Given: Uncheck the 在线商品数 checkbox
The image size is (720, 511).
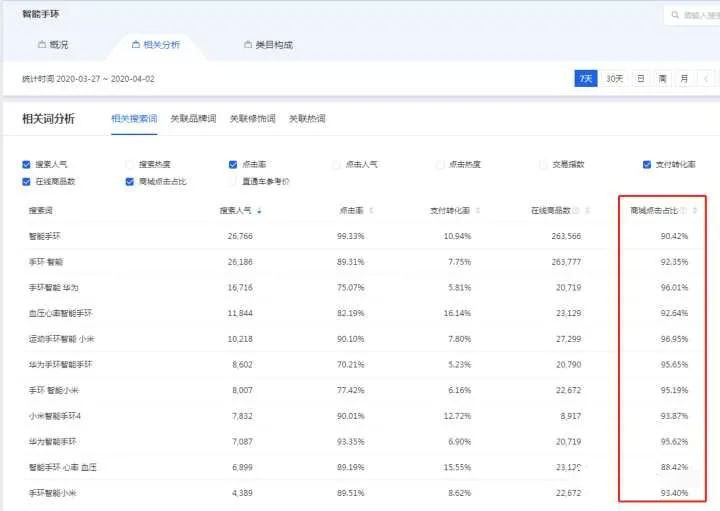Looking at the screenshot, I should pos(26,182).
